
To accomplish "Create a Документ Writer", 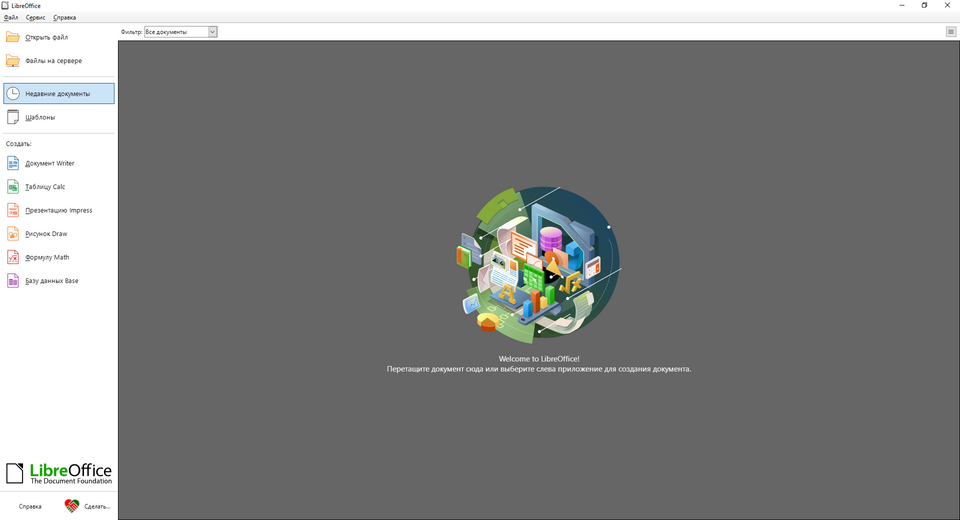I will [50, 164].
